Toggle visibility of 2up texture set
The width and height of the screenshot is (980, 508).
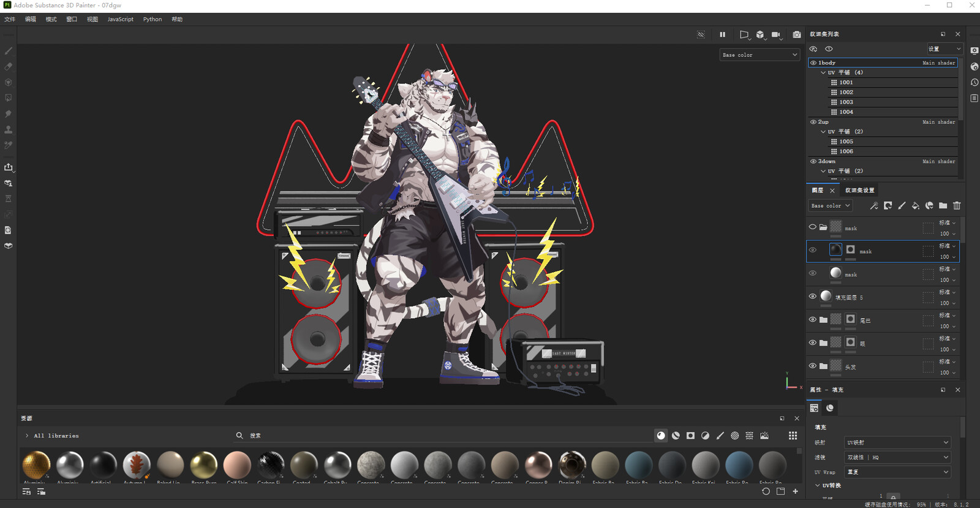(813, 122)
